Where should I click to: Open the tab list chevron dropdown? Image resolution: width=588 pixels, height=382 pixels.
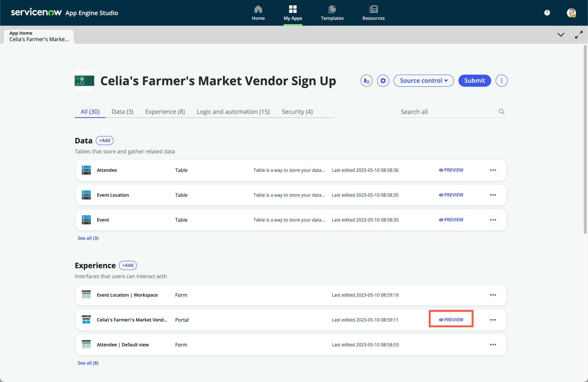pos(561,35)
